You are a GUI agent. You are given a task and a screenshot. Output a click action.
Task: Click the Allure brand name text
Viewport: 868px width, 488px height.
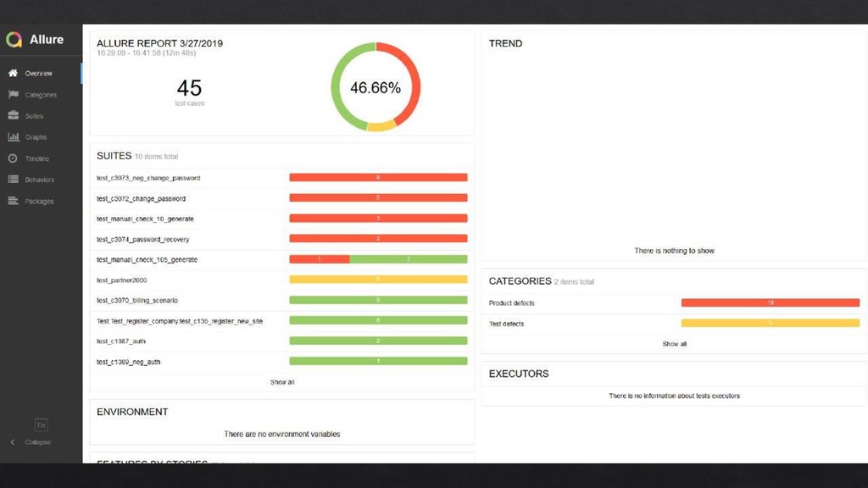tap(47, 39)
